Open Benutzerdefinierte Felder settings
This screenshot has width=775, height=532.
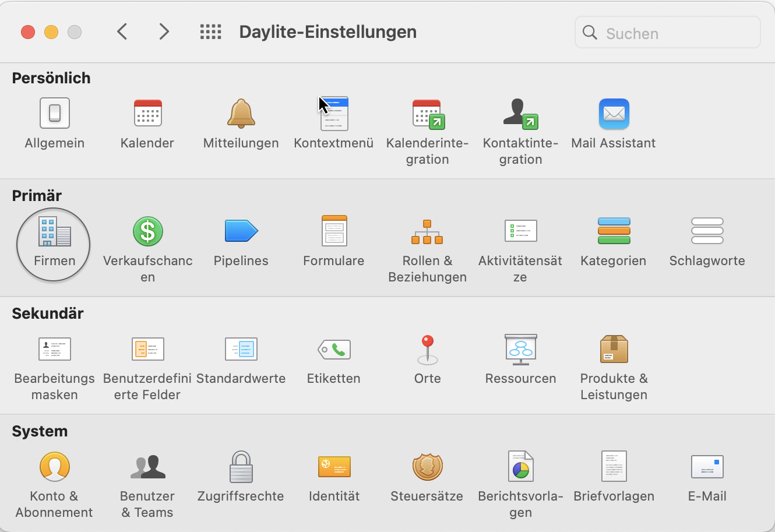(147, 350)
